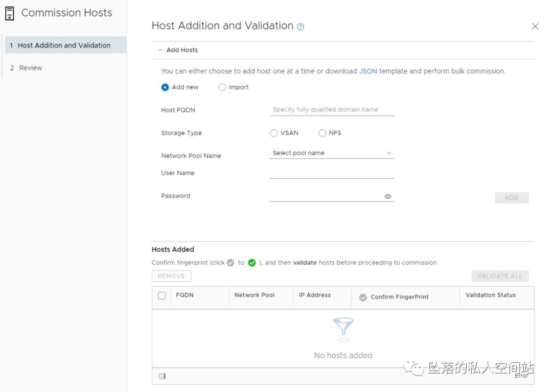Select the Add new radio option
This screenshot has width=552, height=392.
[165, 87]
